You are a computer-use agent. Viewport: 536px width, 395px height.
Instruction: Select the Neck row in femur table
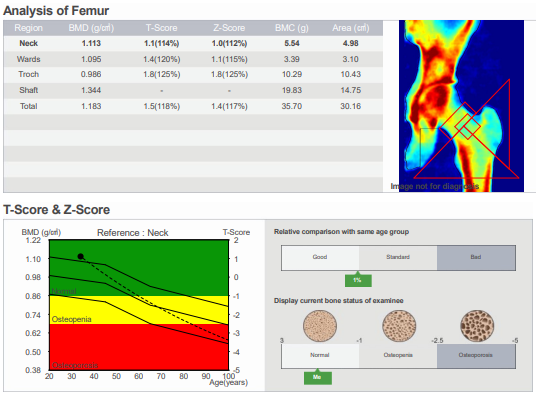pyautogui.click(x=193, y=43)
